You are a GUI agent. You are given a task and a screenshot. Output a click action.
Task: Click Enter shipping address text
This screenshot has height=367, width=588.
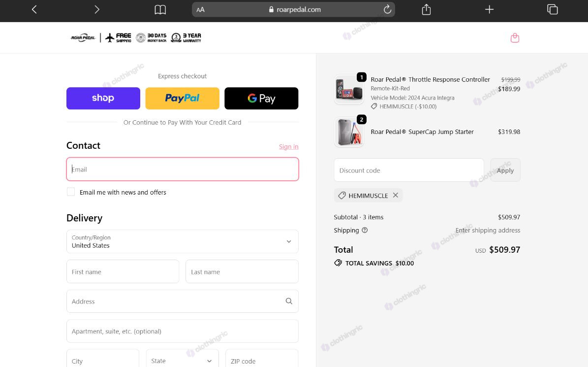tap(488, 231)
